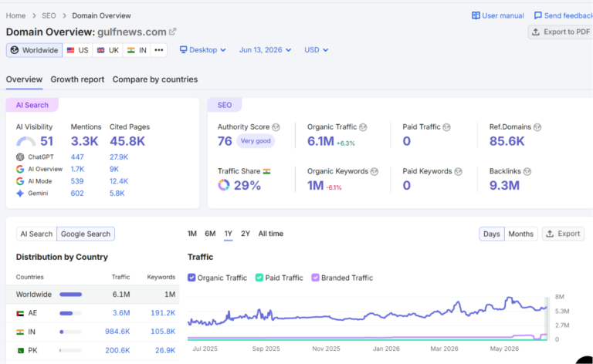
Task: Select the 2Y time range
Action: tap(246, 234)
